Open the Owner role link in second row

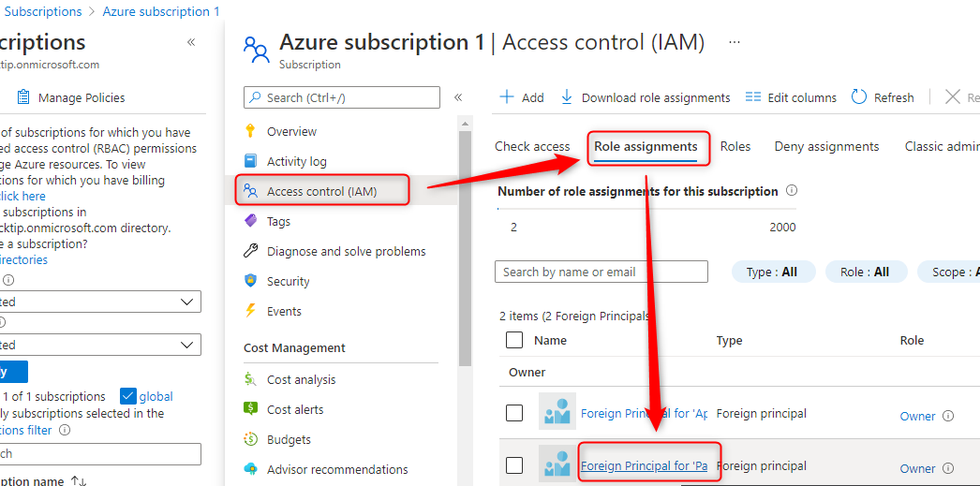click(917, 468)
